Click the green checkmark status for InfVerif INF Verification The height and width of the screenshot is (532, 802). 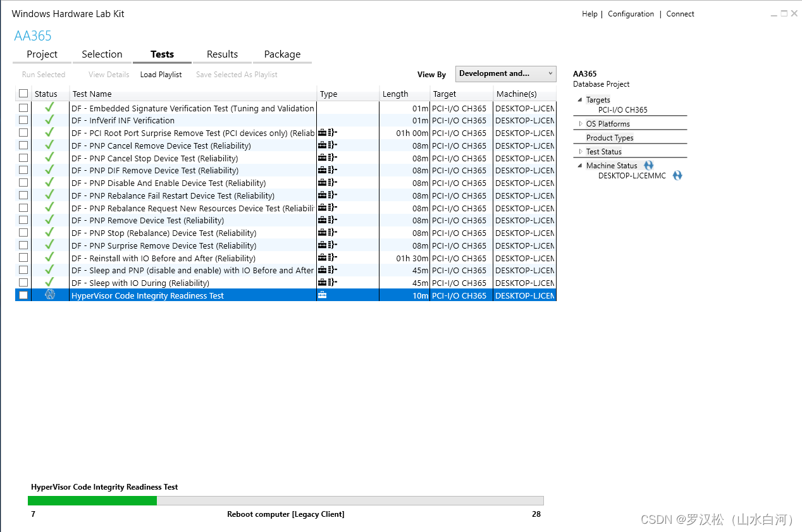point(49,120)
